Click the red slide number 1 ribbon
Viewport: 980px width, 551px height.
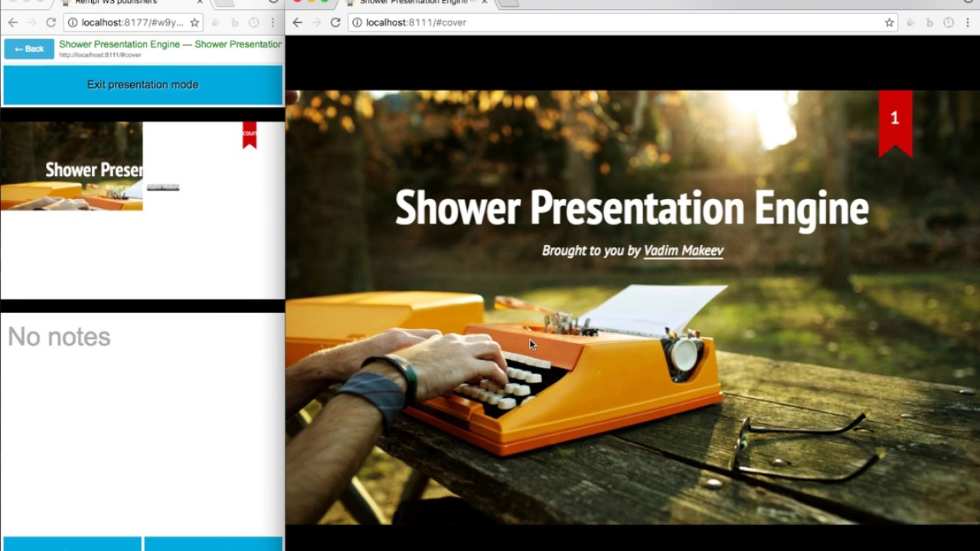coord(895,122)
